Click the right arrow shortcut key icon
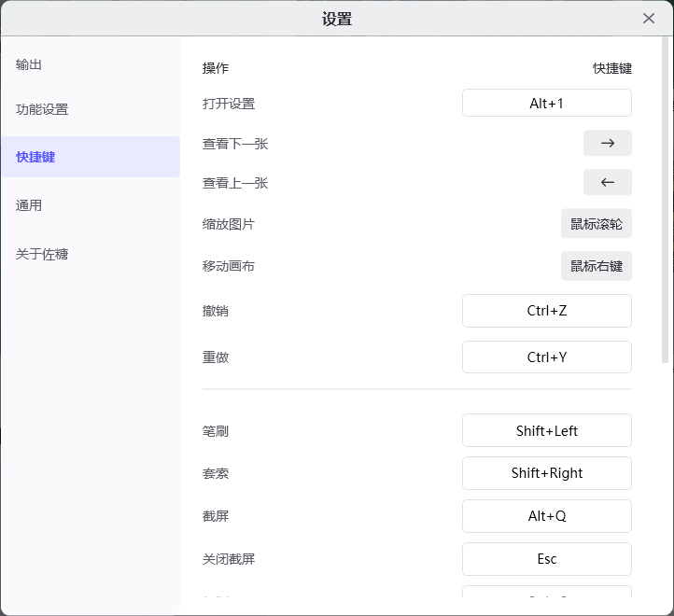Image resolution: width=674 pixels, height=616 pixels. coord(607,143)
